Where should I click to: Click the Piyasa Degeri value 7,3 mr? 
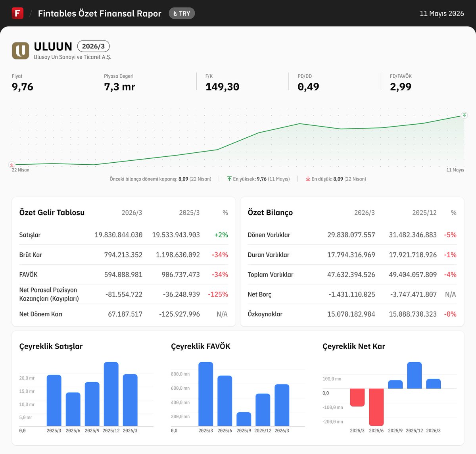(x=119, y=87)
